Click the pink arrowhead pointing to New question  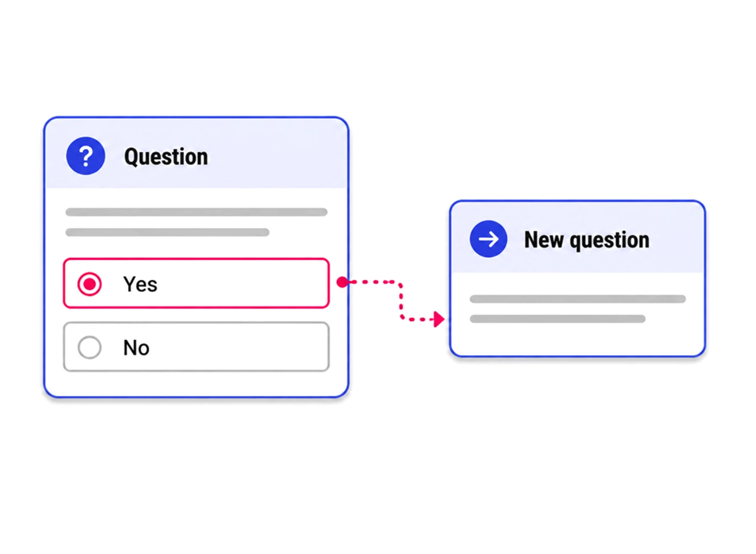pos(439,319)
